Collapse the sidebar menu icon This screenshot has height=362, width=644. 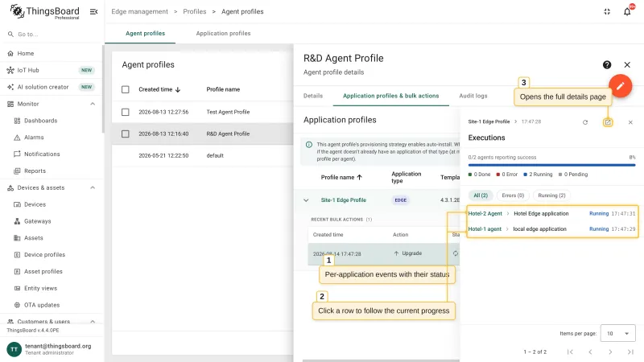click(x=93, y=11)
